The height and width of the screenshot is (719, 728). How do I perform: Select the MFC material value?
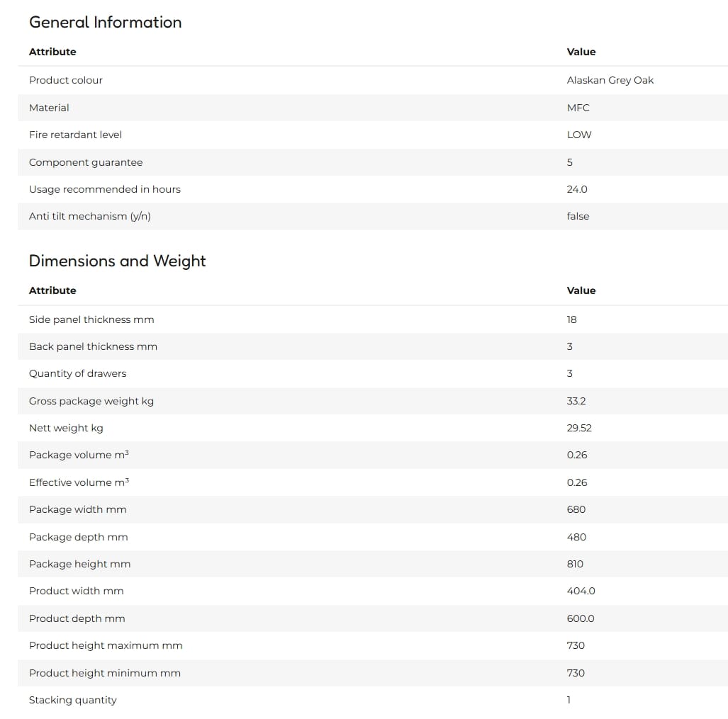pyautogui.click(x=578, y=108)
